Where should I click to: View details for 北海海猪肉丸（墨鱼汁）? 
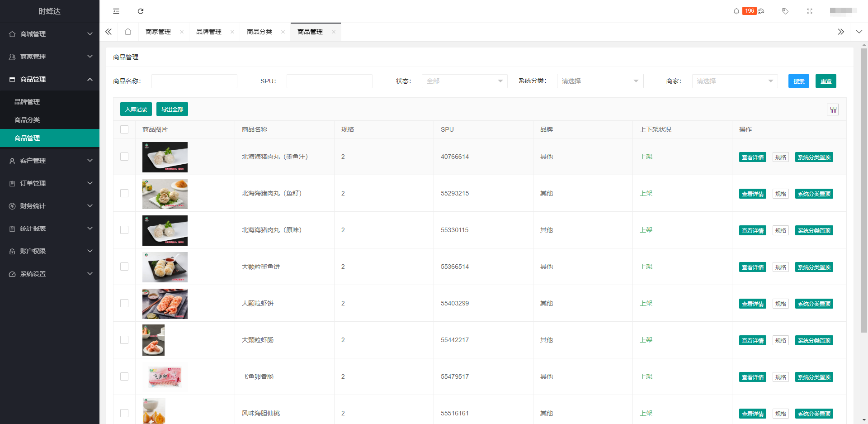753,157
